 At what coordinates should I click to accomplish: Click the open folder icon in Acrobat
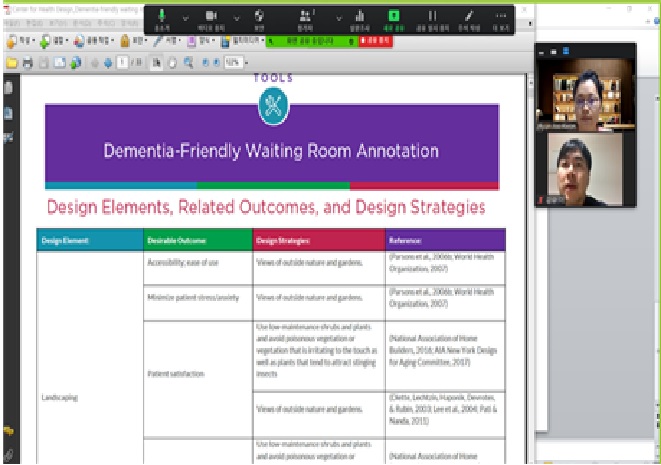pyautogui.click(x=11, y=64)
